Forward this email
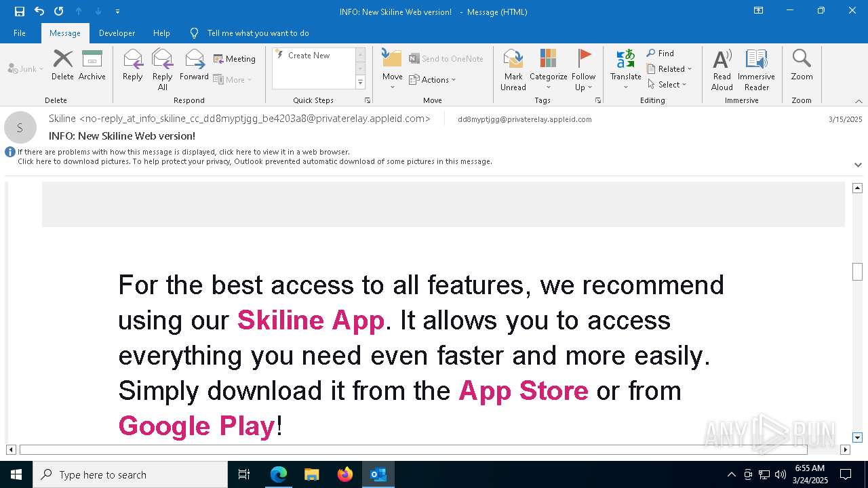This screenshot has width=868, height=488. tap(195, 66)
